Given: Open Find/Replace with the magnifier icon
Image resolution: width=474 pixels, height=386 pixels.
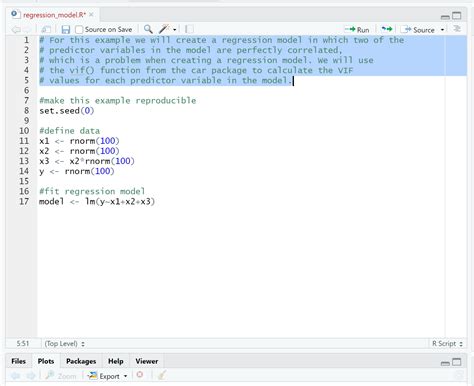Looking at the screenshot, I should coord(148,29).
